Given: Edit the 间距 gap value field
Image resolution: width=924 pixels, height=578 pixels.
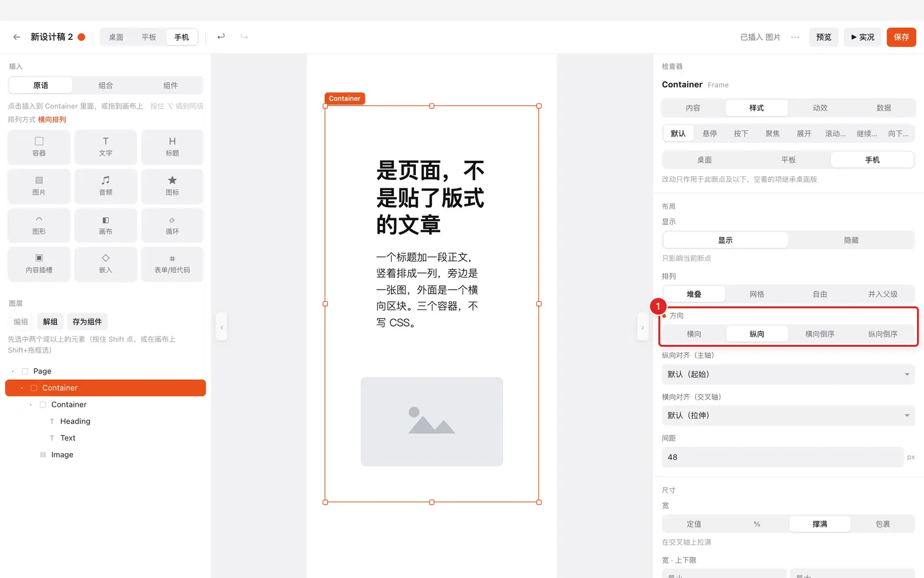Looking at the screenshot, I should coord(783,457).
